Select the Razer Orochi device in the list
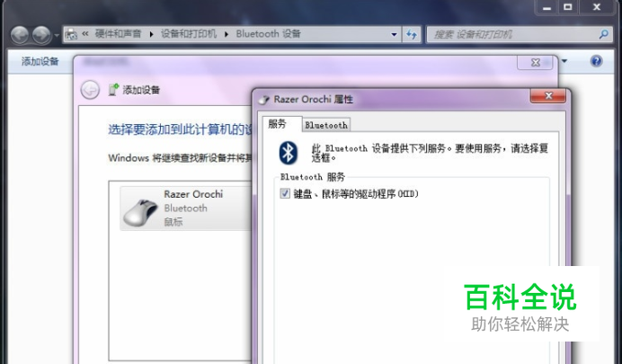Viewport: 622px width, 364px height. click(186, 209)
